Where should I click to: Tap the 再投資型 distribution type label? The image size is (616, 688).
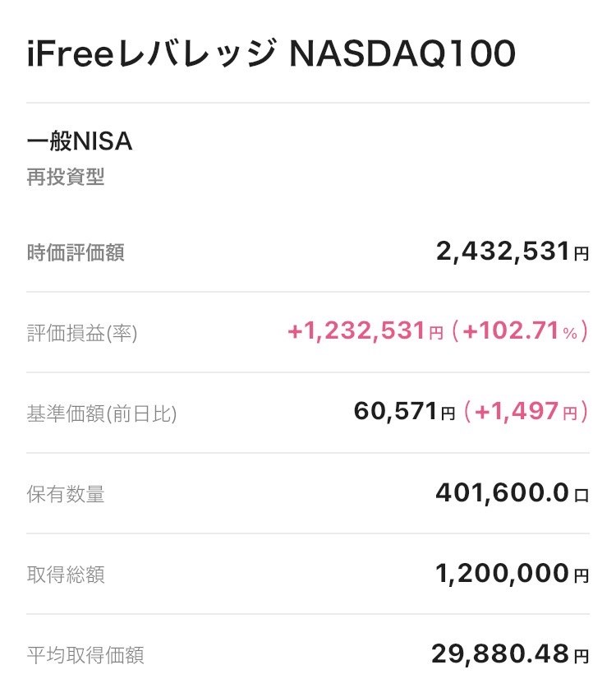[x=66, y=178]
